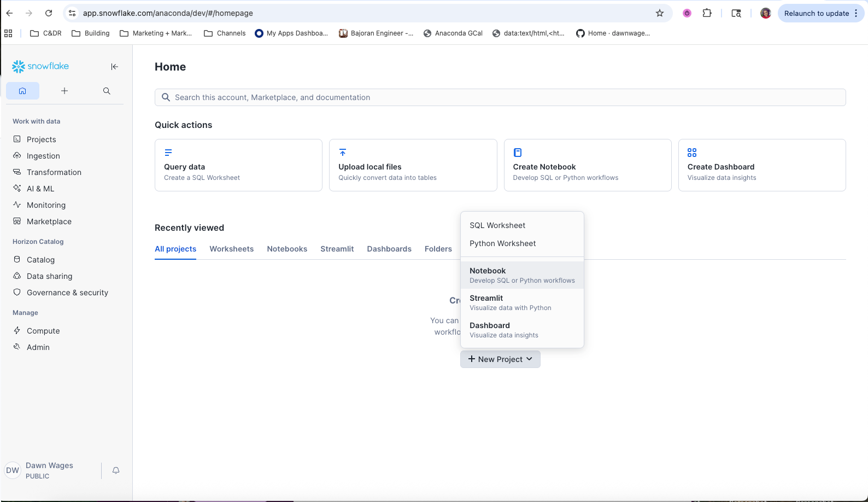Click the home icon in sidebar

click(22, 91)
